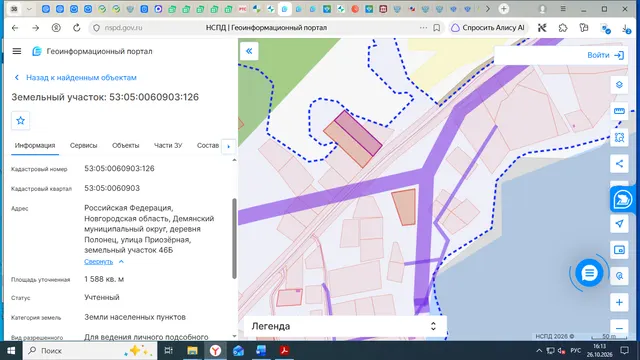Image resolution: width=640 pixels, height=360 pixels.
Task: Select the Части ЗУ tab
Action: pos(168,145)
